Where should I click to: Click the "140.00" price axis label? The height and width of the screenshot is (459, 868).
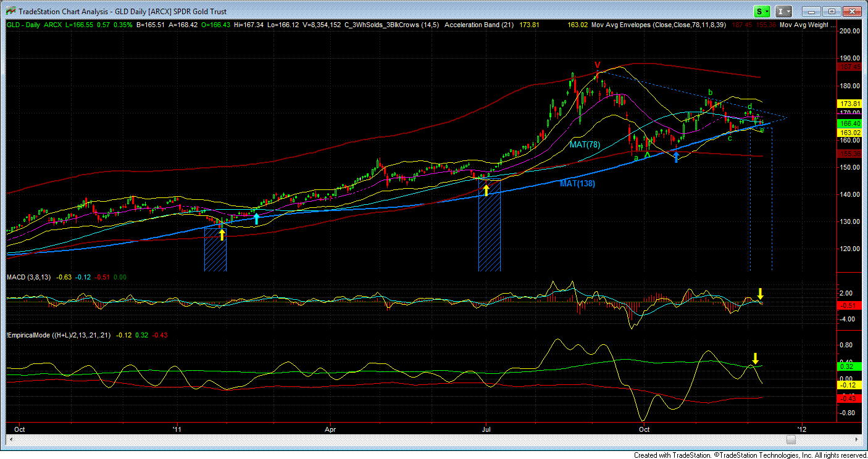click(849, 194)
